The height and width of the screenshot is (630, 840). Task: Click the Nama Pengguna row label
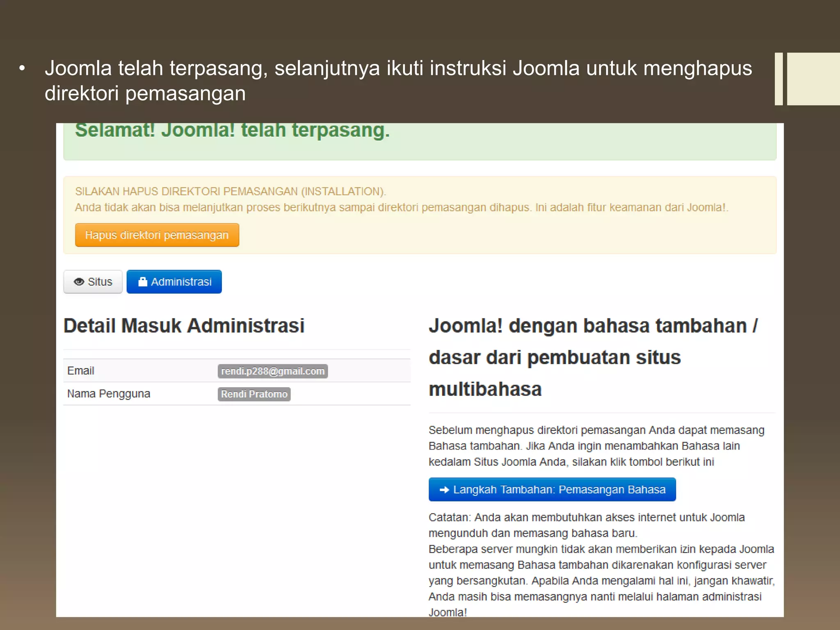click(109, 394)
